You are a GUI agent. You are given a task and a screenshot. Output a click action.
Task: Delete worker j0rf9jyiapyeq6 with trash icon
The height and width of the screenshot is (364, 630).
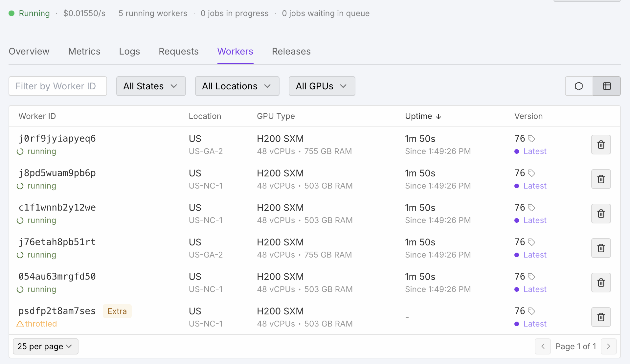(601, 145)
